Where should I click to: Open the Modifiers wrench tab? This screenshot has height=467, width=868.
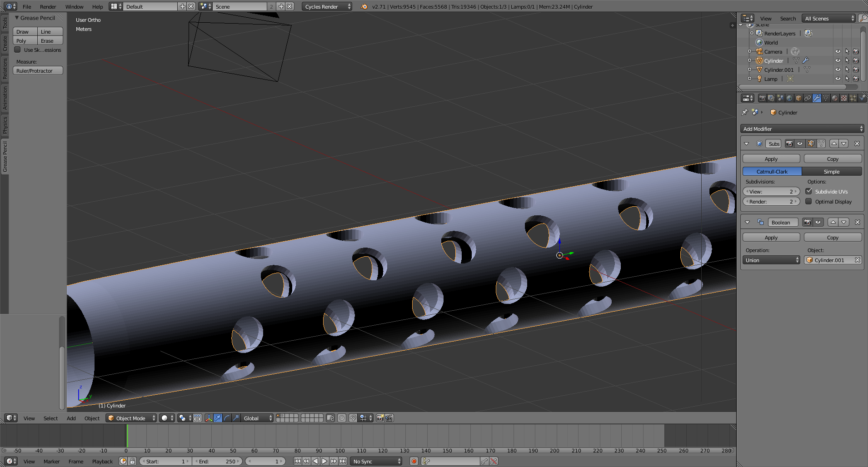click(817, 98)
